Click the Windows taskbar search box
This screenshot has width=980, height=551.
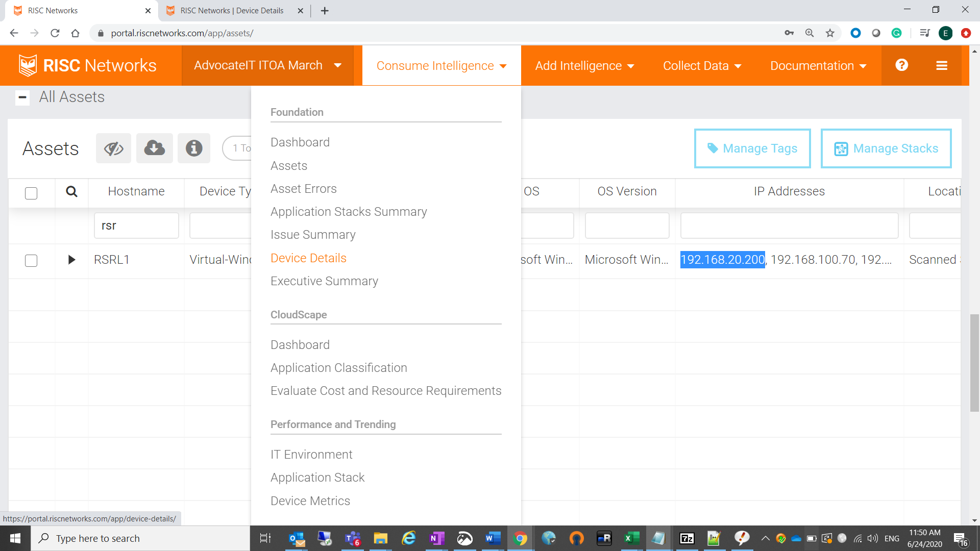[x=140, y=538]
